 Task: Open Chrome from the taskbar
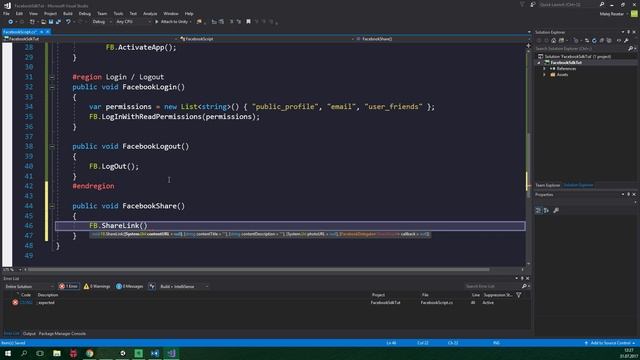[89, 353]
